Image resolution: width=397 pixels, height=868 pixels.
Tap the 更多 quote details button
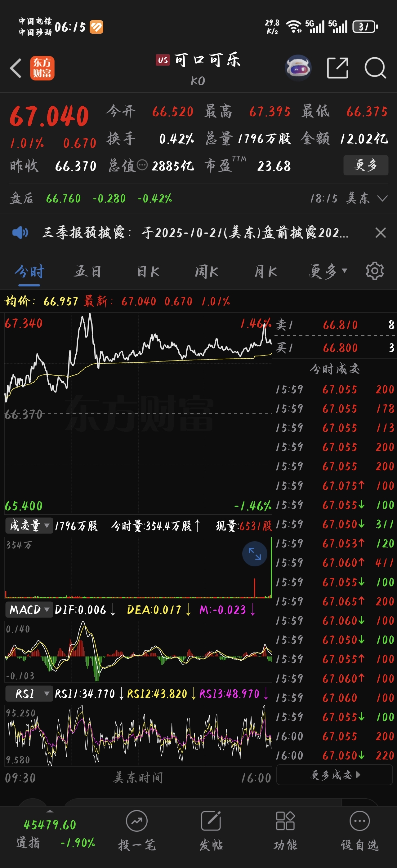click(x=366, y=165)
